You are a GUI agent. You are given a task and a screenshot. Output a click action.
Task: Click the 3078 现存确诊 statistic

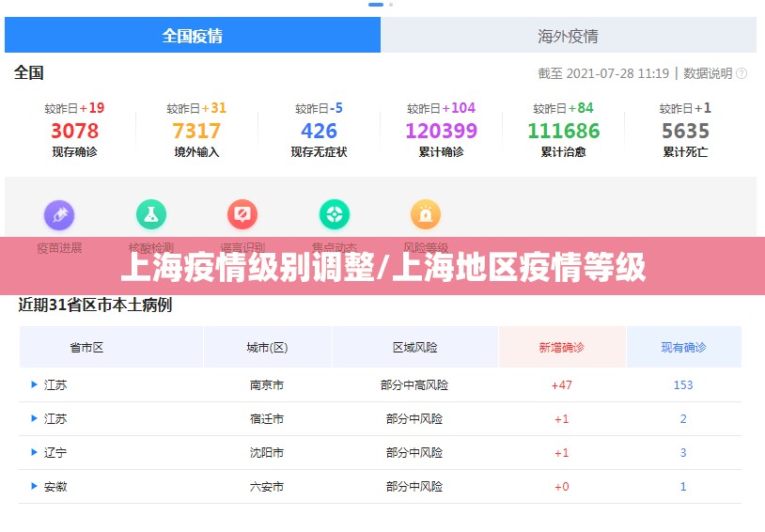point(74,131)
